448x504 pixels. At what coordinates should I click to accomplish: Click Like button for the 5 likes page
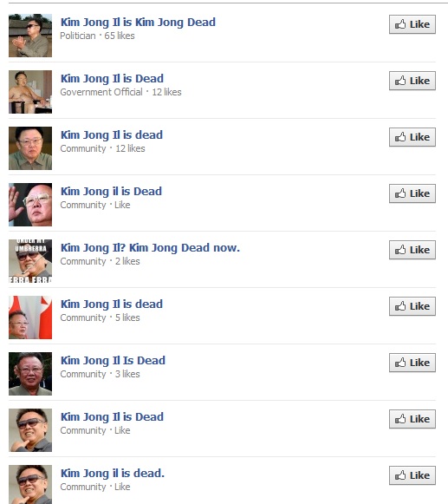click(412, 306)
